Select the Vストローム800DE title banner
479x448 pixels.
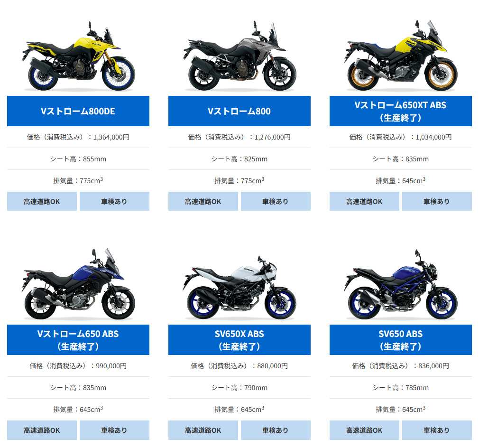point(78,111)
